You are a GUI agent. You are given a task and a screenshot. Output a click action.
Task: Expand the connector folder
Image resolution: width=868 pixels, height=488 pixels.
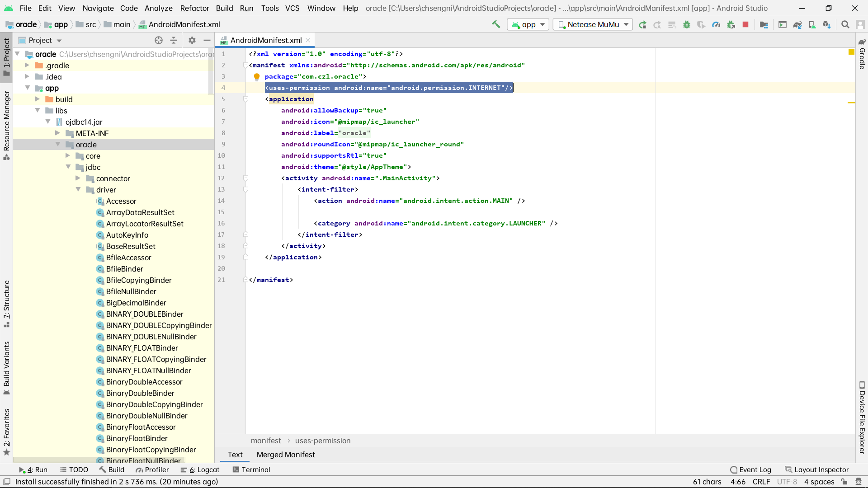[x=78, y=178]
